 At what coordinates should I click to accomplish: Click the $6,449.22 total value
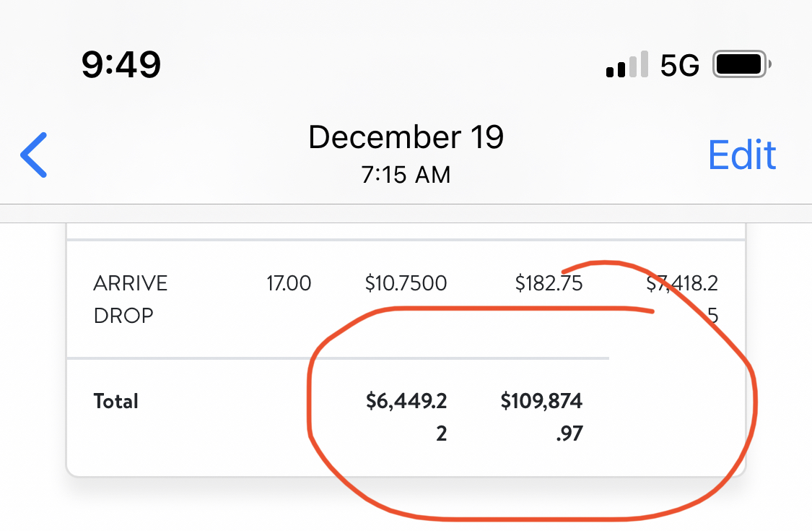point(406,417)
